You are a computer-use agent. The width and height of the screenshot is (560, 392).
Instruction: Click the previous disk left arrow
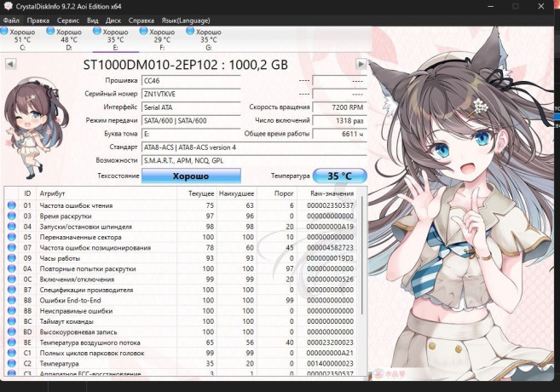click(11, 64)
